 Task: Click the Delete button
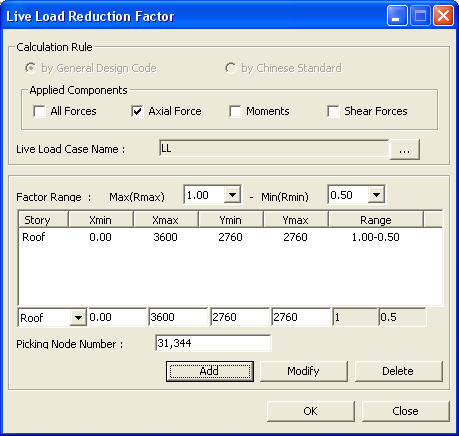point(398,371)
